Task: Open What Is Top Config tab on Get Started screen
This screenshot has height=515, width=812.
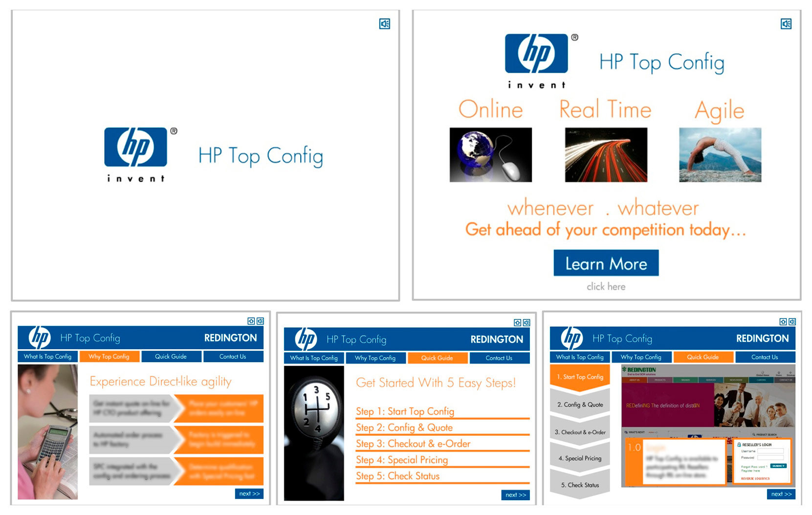Action: [x=314, y=358]
